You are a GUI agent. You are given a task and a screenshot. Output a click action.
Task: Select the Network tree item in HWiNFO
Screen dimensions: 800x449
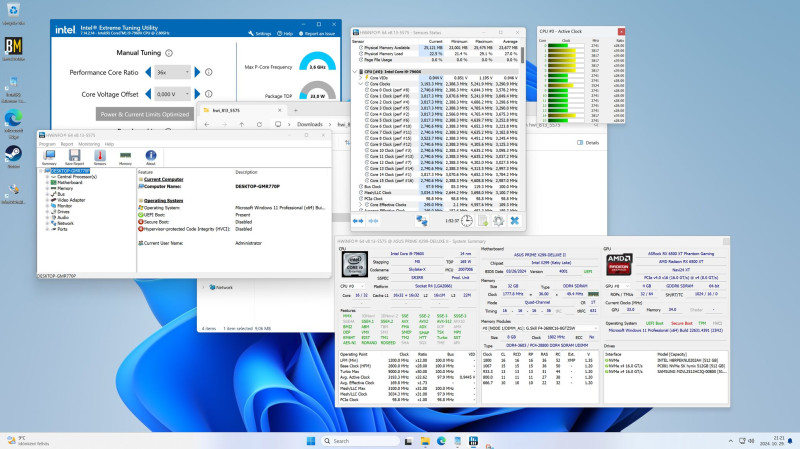[65, 223]
